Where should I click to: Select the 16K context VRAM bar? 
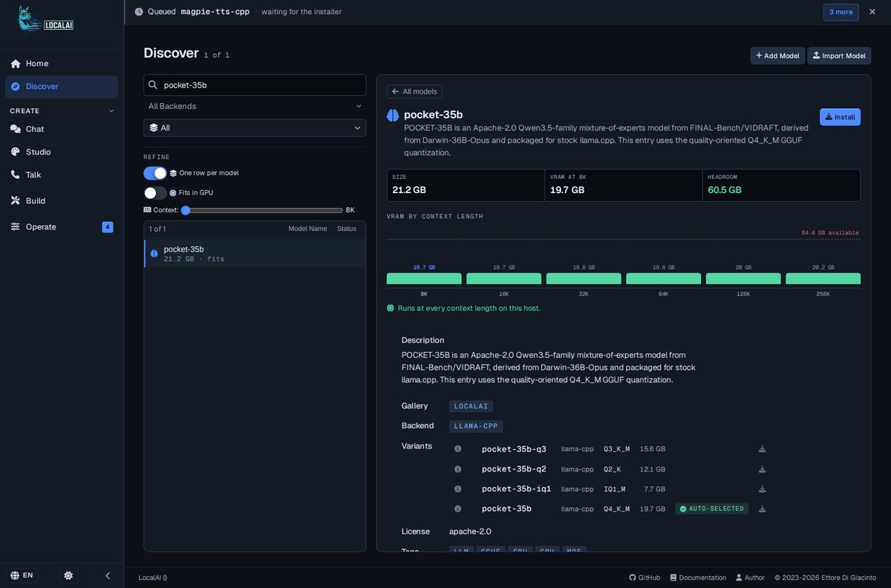click(503, 278)
